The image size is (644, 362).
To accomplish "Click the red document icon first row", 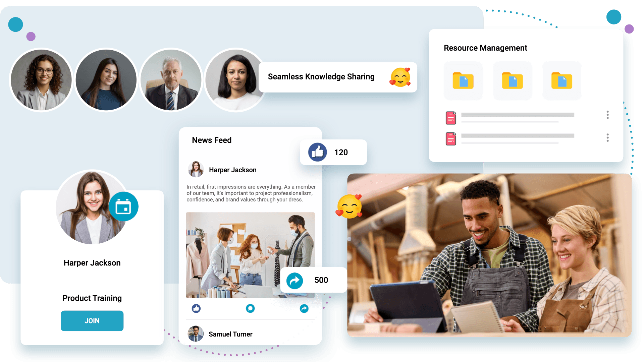I will point(451,118).
